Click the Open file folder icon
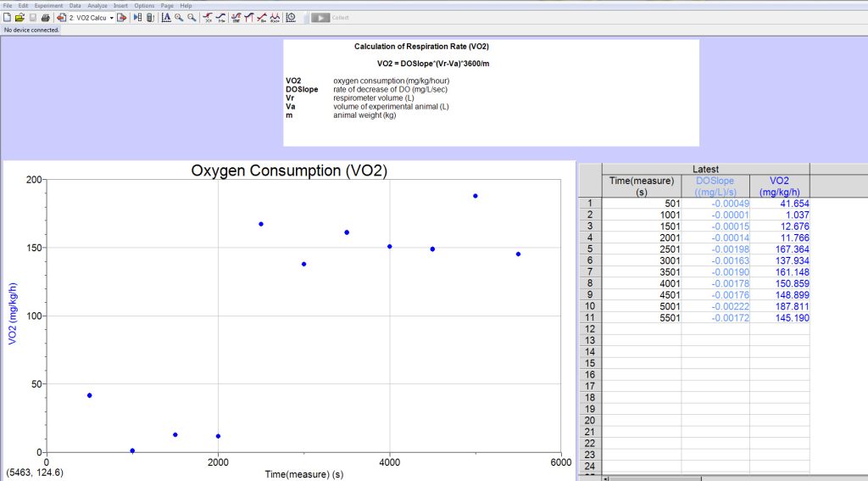Screen dimensions: 868x481 (19, 17)
